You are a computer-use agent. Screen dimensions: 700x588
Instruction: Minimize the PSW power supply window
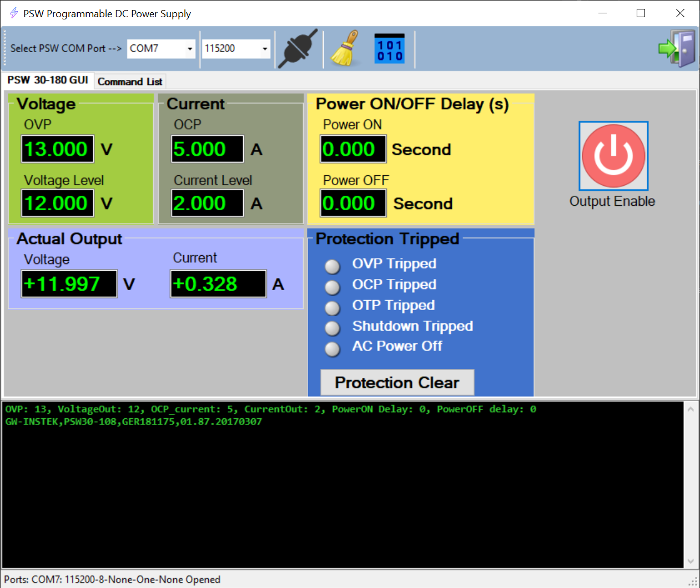pyautogui.click(x=602, y=13)
